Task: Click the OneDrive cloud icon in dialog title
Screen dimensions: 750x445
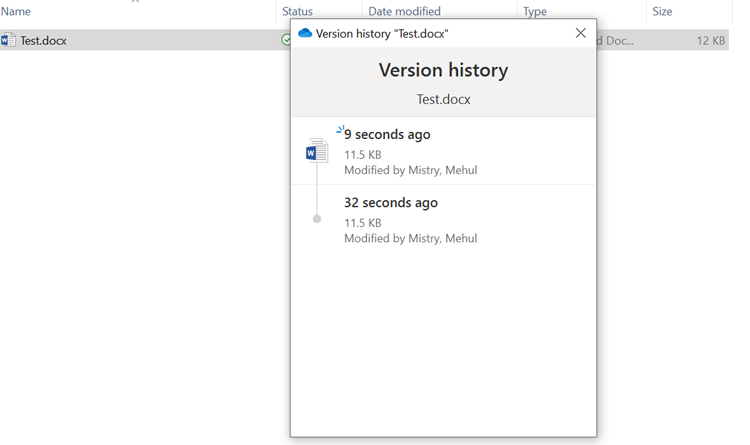Action: [305, 33]
